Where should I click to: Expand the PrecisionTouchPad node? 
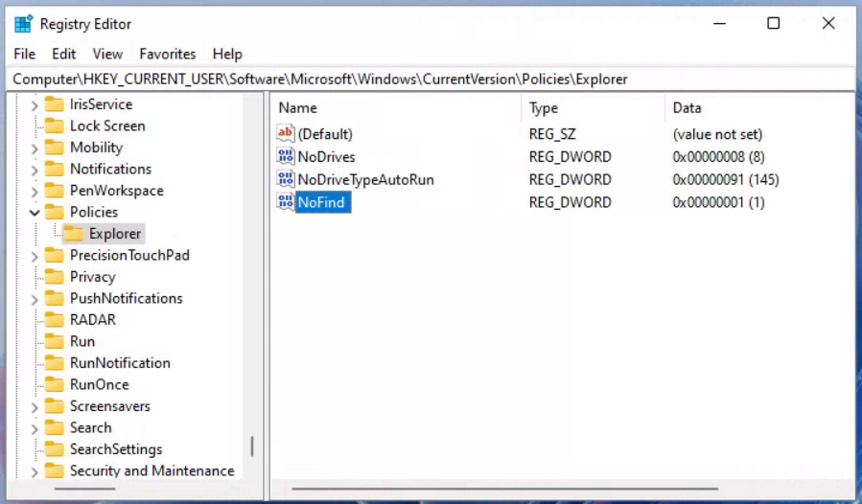point(35,256)
